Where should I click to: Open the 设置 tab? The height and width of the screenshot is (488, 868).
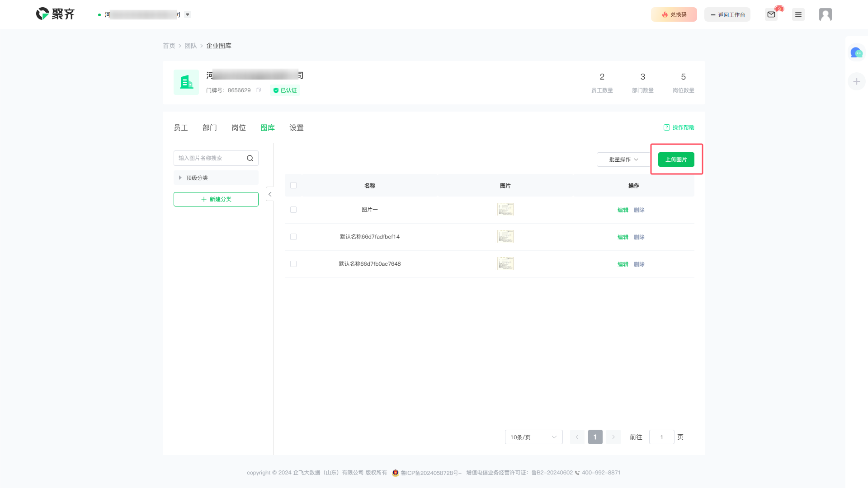297,128
